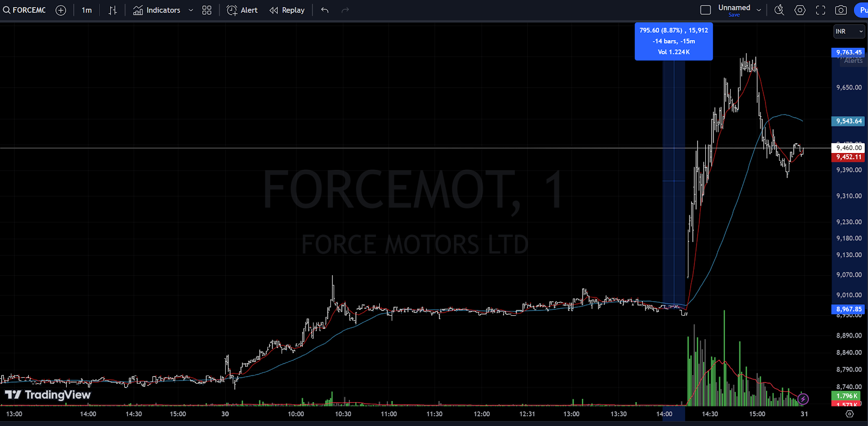Click the green 1.796K volume label
Viewport: 868px width, 426px height.
pos(846,396)
